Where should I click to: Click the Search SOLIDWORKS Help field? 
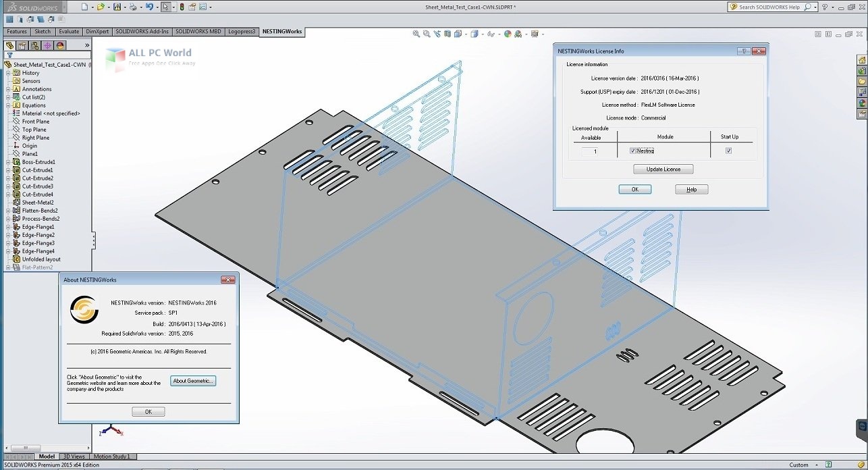(774, 7)
